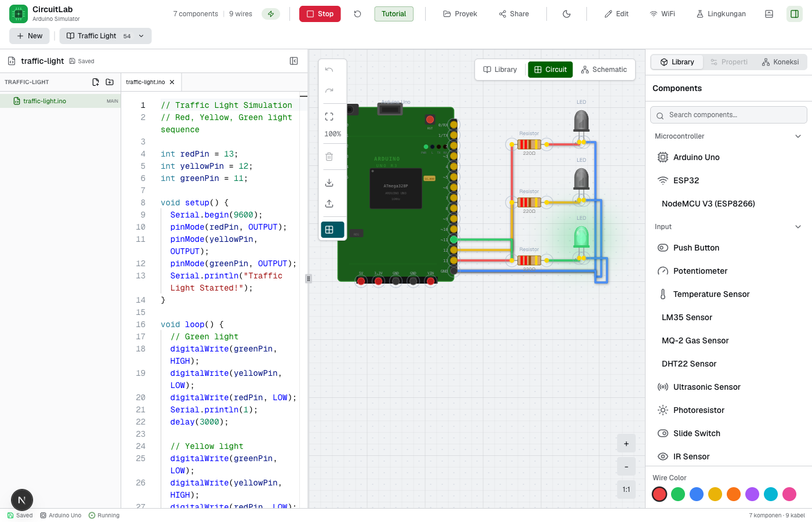
Task: Undo the last canvas action
Action: click(329, 70)
